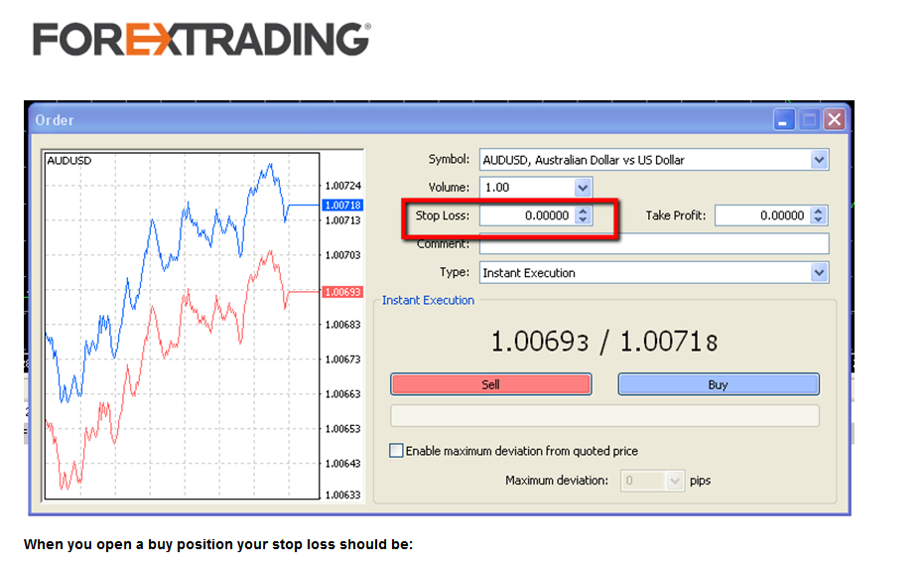Click inside the Stop Loss value field
The width and height of the screenshot is (924, 574).
coord(526,215)
